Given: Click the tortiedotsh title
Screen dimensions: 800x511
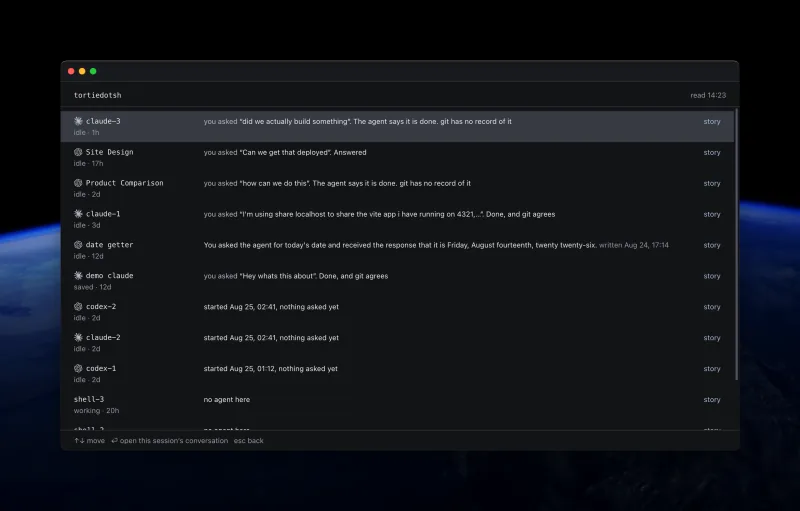Looking at the screenshot, I should coord(97,95).
